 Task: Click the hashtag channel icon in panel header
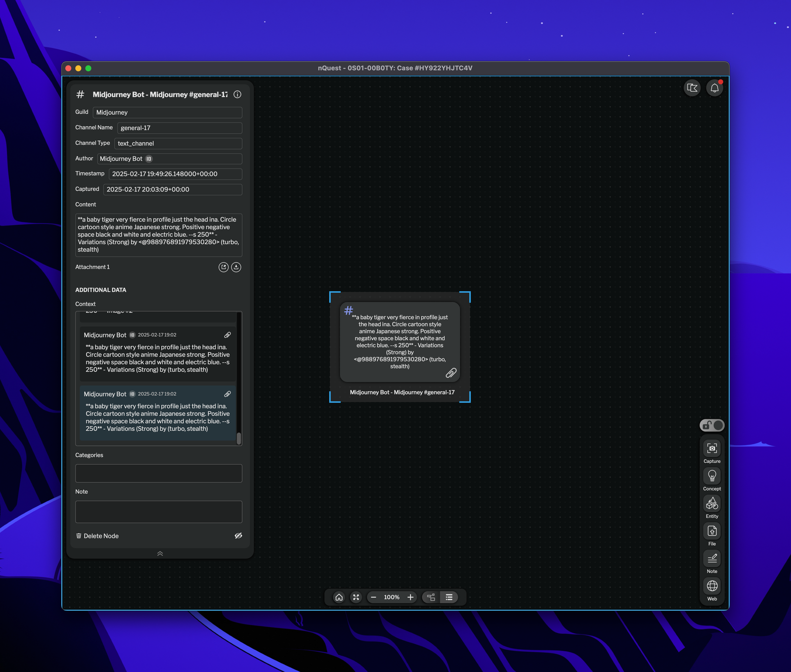pyautogui.click(x=80, y=94)
